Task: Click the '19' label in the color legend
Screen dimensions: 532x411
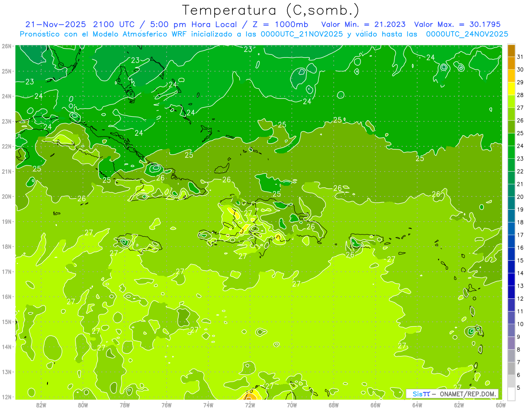Action: (x=520, y=210)
